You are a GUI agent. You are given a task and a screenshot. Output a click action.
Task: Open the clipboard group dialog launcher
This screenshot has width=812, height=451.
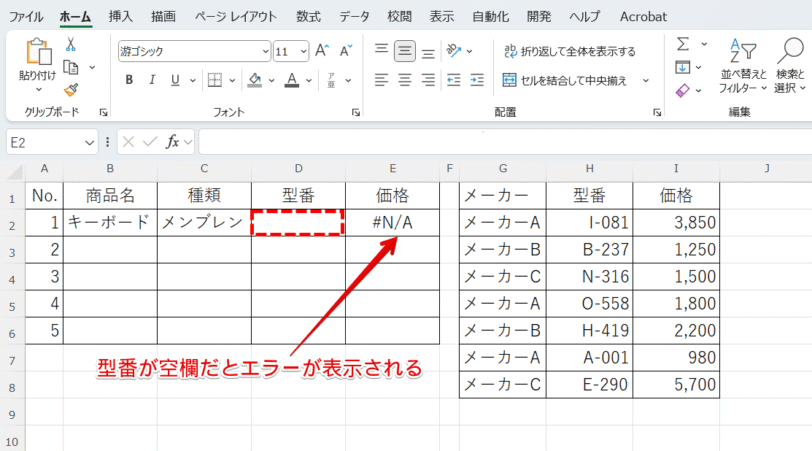coord(104,112)
